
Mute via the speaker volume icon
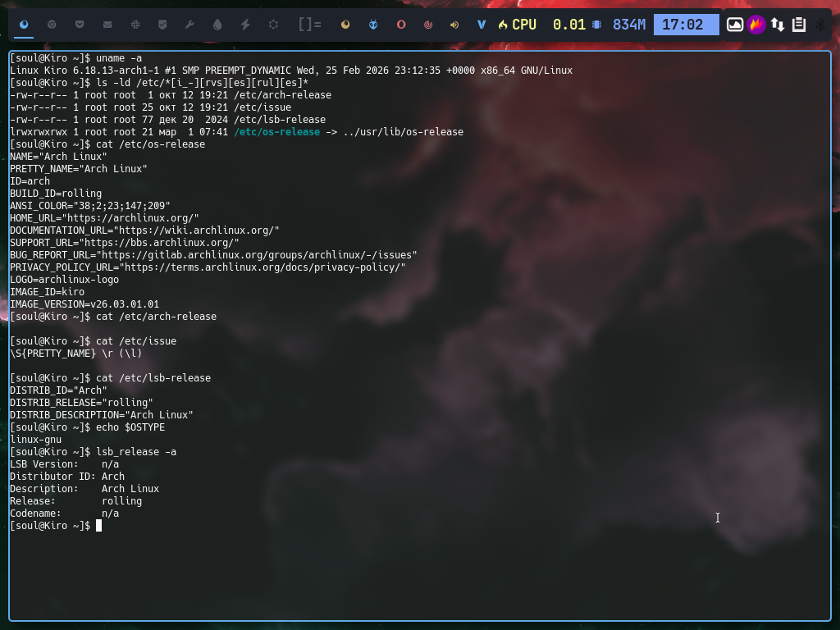coord(454,25)
